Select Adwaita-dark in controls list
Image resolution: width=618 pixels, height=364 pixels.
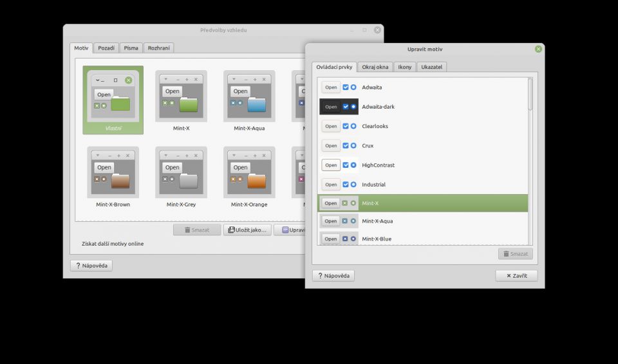tap(423, 107)
